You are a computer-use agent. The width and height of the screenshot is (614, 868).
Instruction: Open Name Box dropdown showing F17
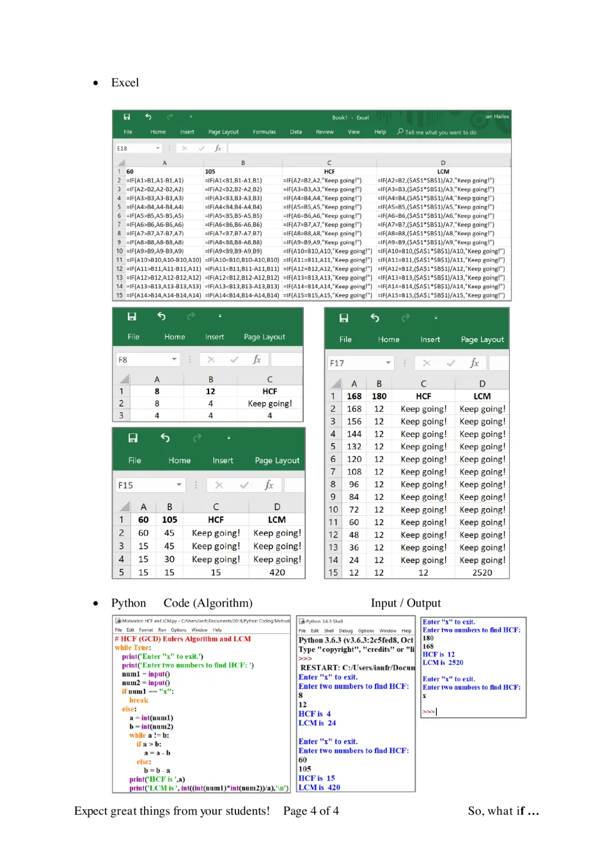[388, 363]
